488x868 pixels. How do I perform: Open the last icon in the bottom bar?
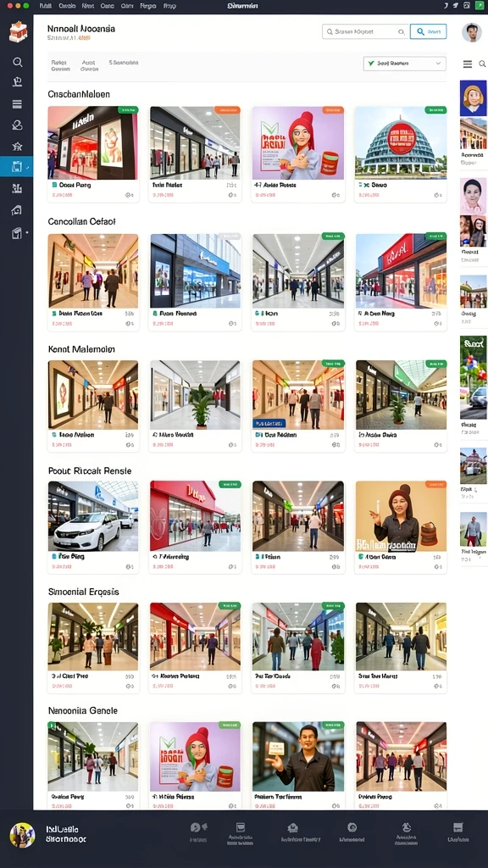tap(457, 827)
